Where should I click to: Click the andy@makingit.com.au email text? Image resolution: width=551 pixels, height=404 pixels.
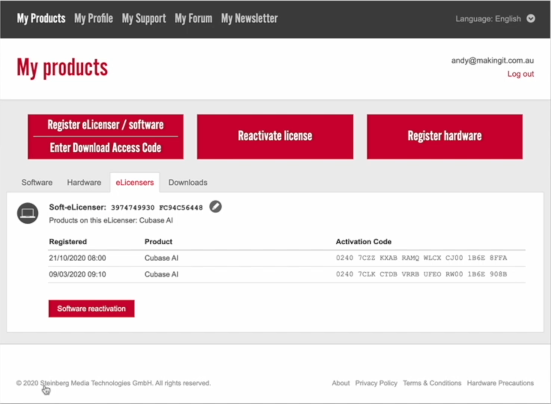tap(492, 60)
